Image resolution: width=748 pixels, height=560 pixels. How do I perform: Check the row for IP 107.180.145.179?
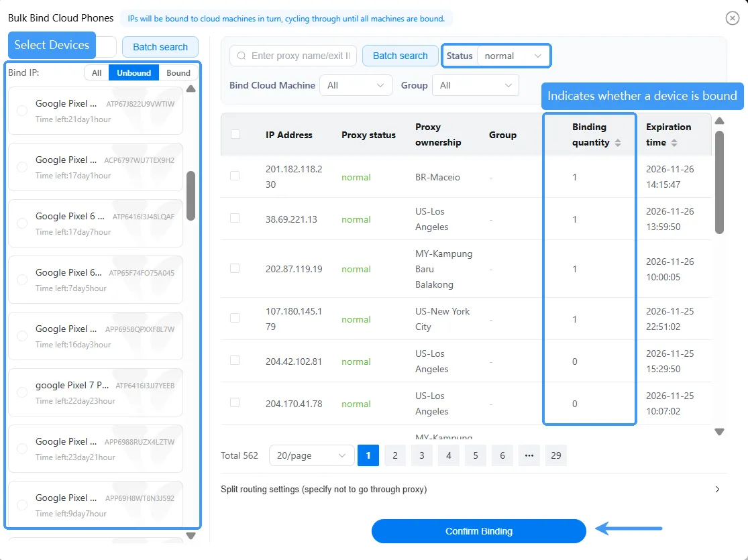235,318
